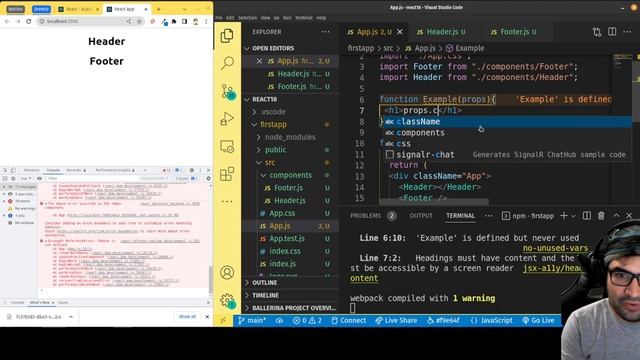The image size is (640, 360).
Task: Split the editor to the right
Action: 612,32
